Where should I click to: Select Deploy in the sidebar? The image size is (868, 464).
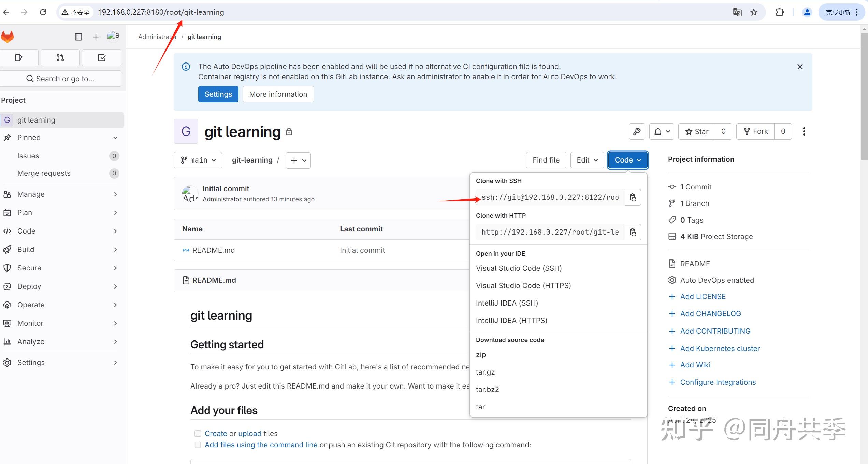click(x=29, y=286)
